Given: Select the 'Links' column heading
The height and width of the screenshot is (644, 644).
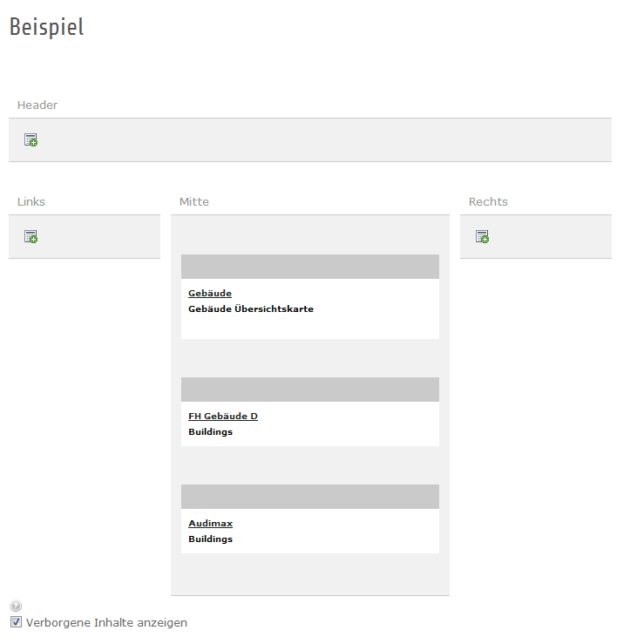Looking at the screenshot, I should tap(31, 202).
